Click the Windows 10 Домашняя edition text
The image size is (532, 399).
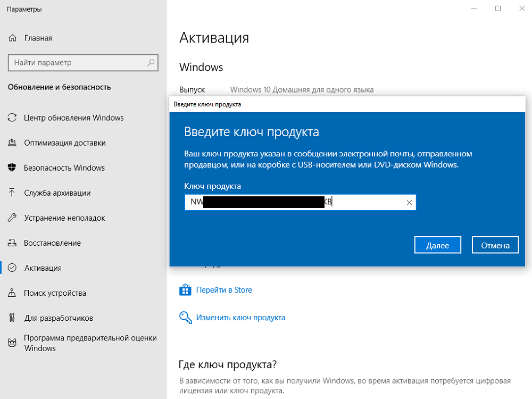pos(302,90)
